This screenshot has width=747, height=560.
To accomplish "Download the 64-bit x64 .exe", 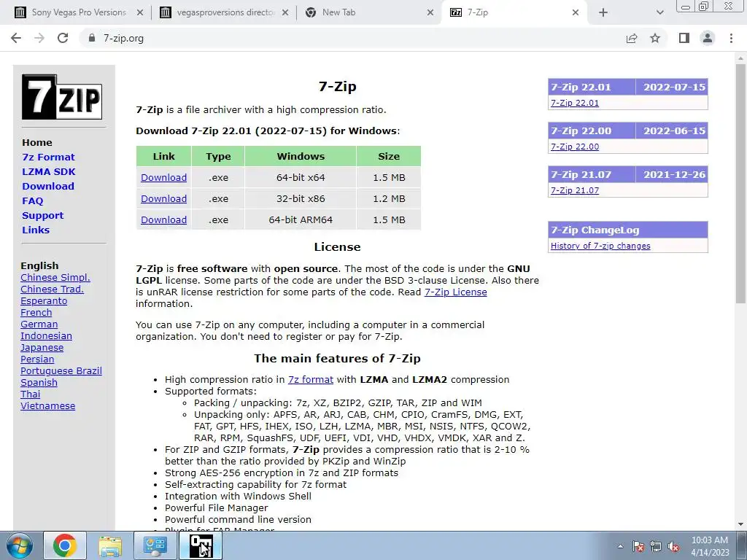I will [x=163, y=178].
